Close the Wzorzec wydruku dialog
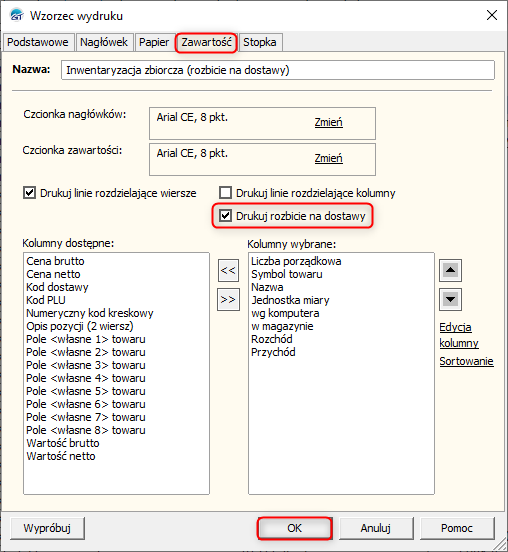The width and height of the screenshot is (508, 552). pyautogui.click(x=492, y=15)
